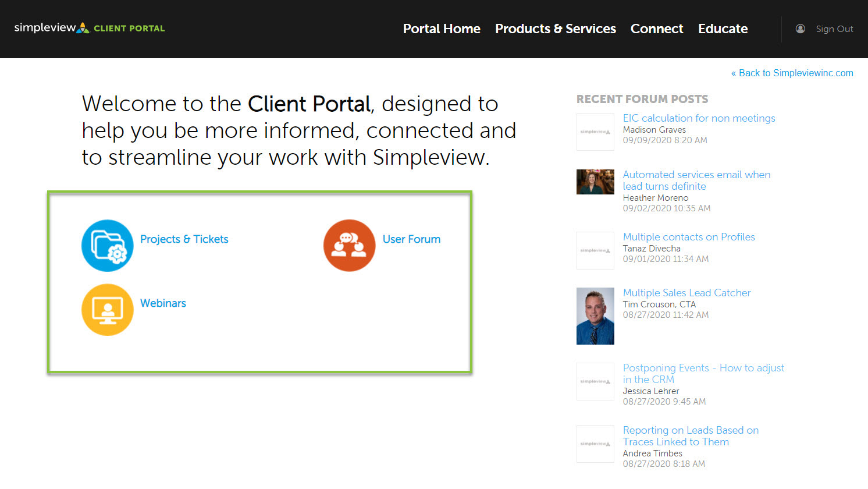Open the Products & Services menu
Screen dimensions: 868x489
pos(556,29)
